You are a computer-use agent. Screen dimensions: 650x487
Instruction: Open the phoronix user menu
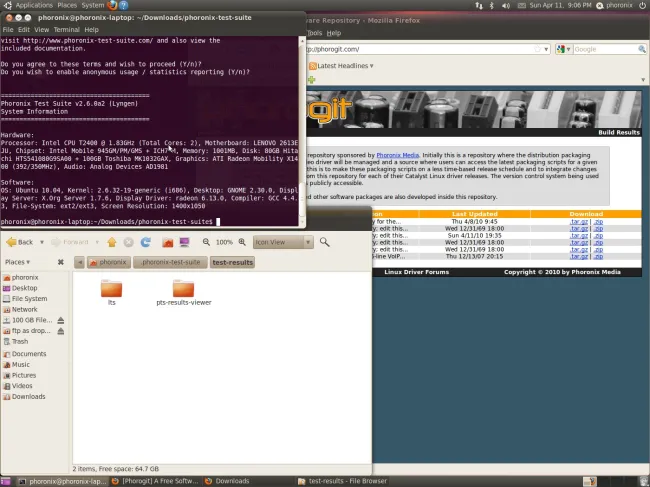coord(614,5)
